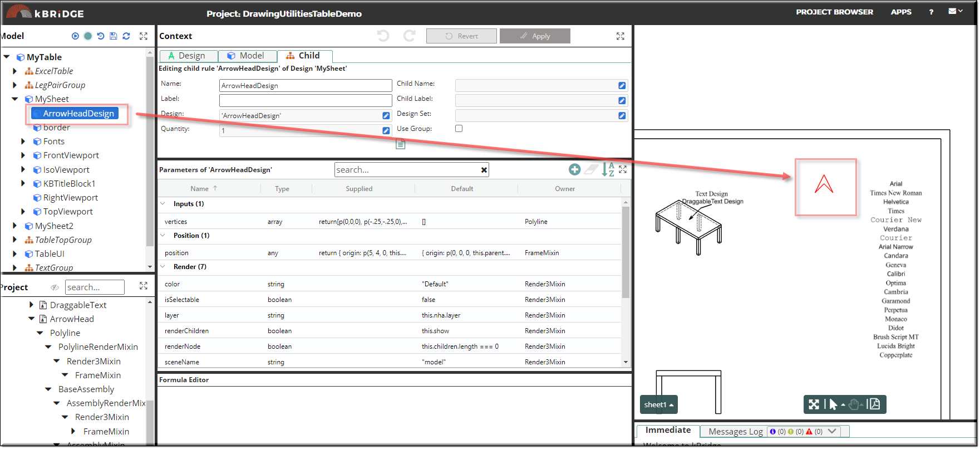Toggle the crossed-eye visibility icon in Project panel

click(x=55, y=287)
